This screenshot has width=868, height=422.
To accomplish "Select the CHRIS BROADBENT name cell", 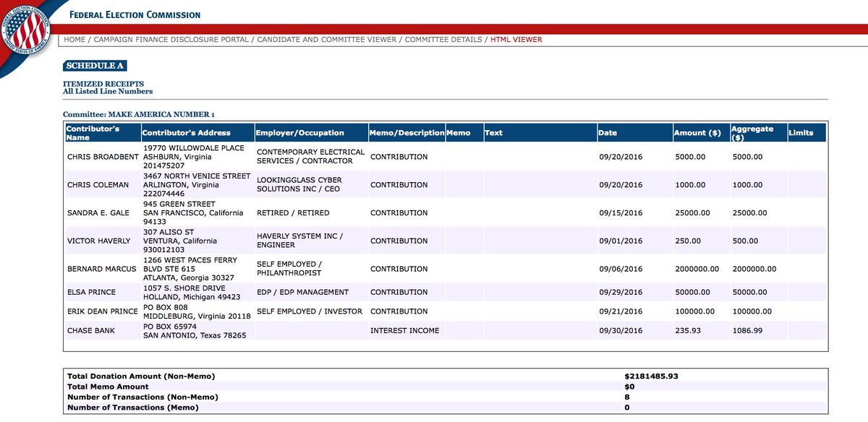I will 102,157.
